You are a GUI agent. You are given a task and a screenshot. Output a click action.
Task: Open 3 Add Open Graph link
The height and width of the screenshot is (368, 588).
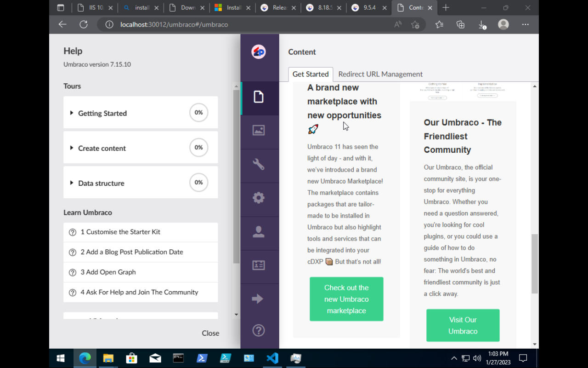coord(141,272)
